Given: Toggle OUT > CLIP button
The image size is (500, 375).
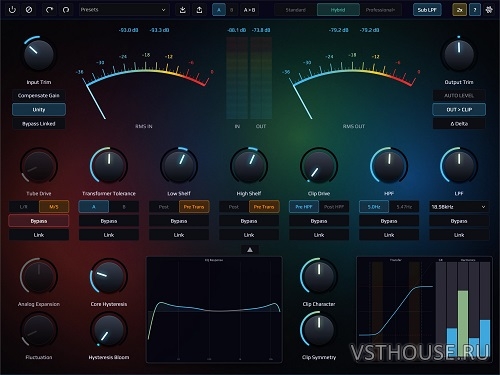Looking at the screenshot, I should point(459,110).
